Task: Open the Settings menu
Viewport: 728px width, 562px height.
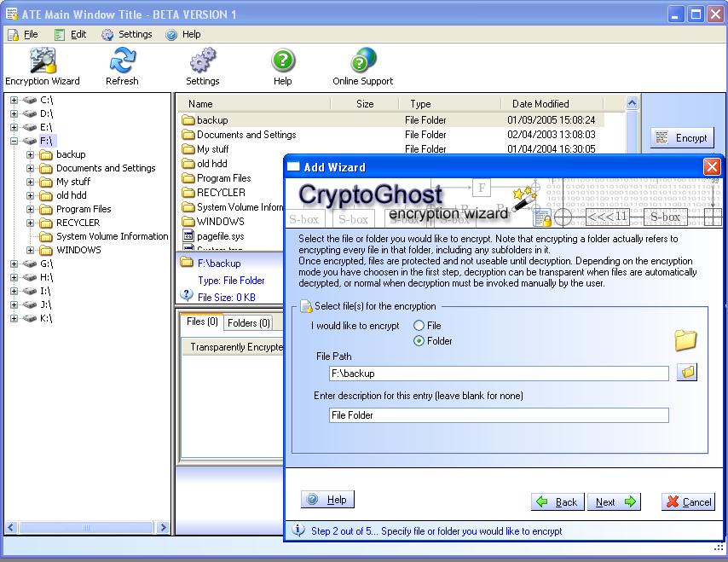Action: 127,34
